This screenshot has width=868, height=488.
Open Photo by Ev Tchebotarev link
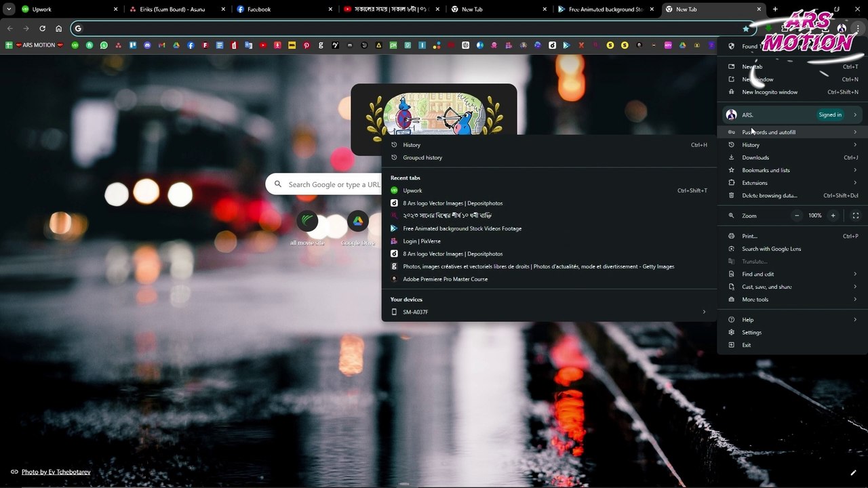tap(56, 472)
